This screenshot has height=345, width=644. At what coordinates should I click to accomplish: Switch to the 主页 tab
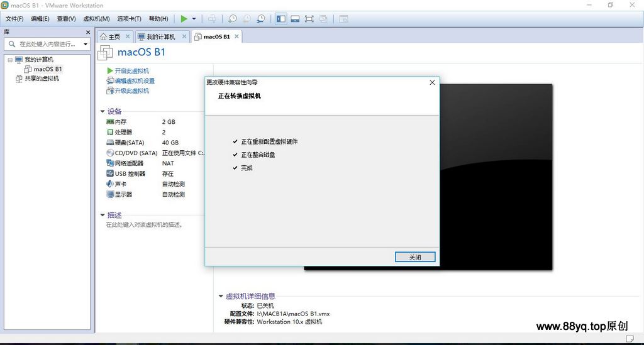click(x=114, y=36)
